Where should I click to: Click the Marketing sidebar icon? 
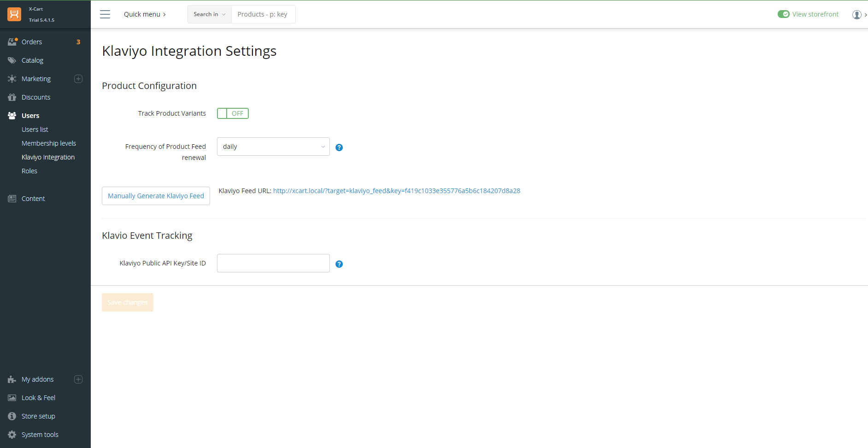point(12,79)
